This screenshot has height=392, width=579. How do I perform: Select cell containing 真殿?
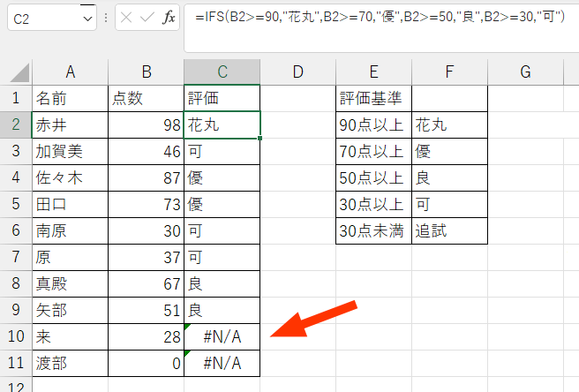tap(70, 283)
